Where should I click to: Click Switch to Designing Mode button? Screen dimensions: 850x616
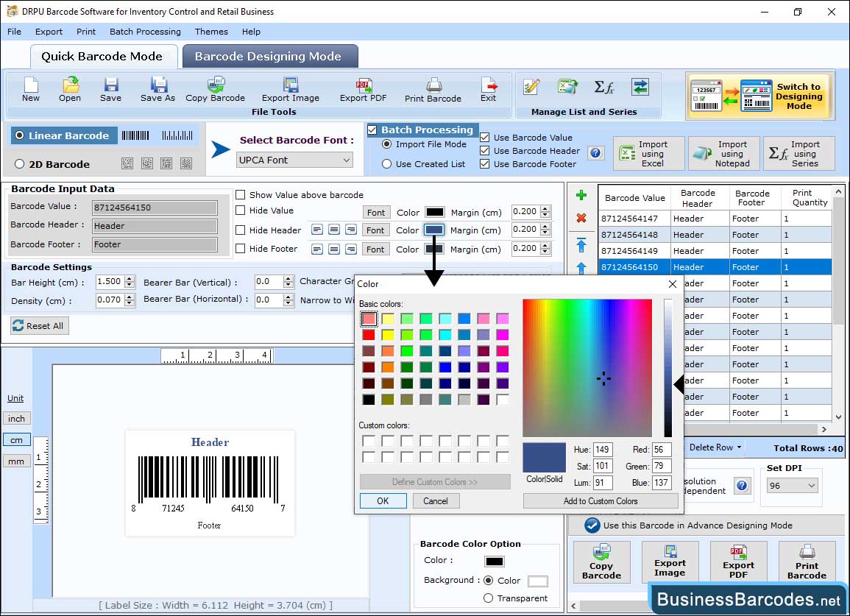click(x=759, y=96)
